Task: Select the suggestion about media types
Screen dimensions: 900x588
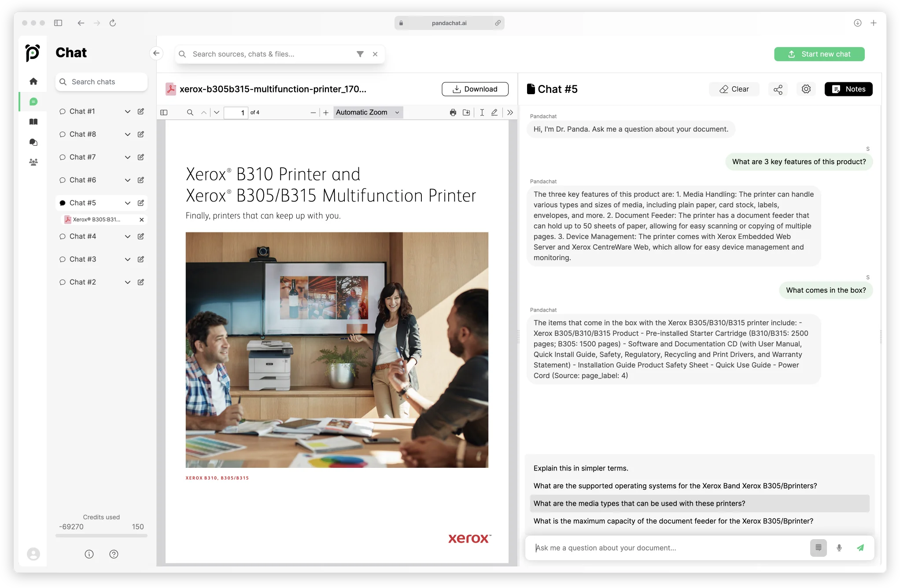Action: point(700,503)
